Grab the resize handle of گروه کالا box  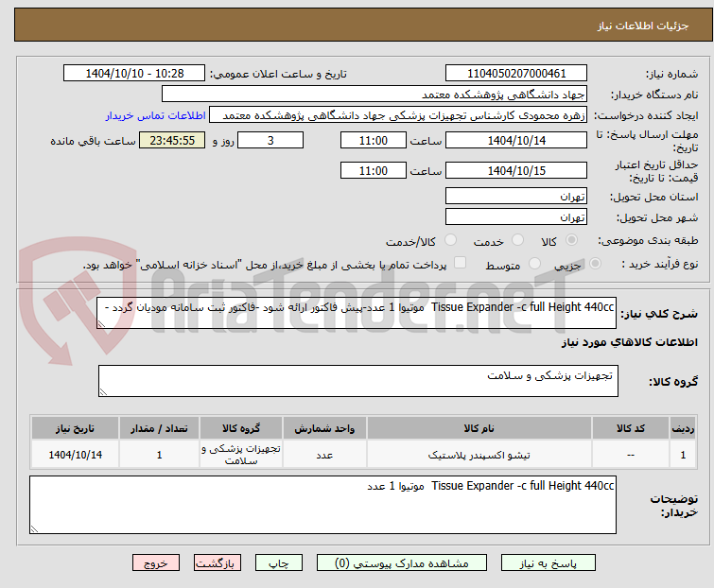(103, 392)
